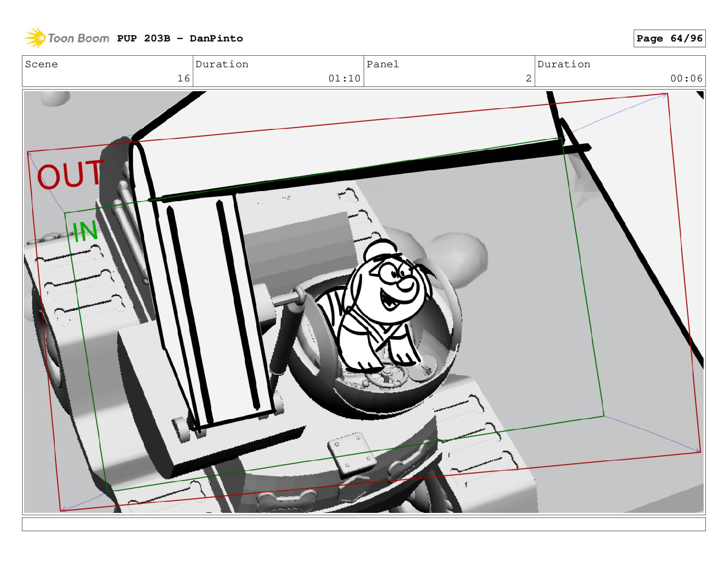The height and width of the screenshot is (564, 728).
Task: Click the green "IN" camera frame label
Action: (85, 232)
